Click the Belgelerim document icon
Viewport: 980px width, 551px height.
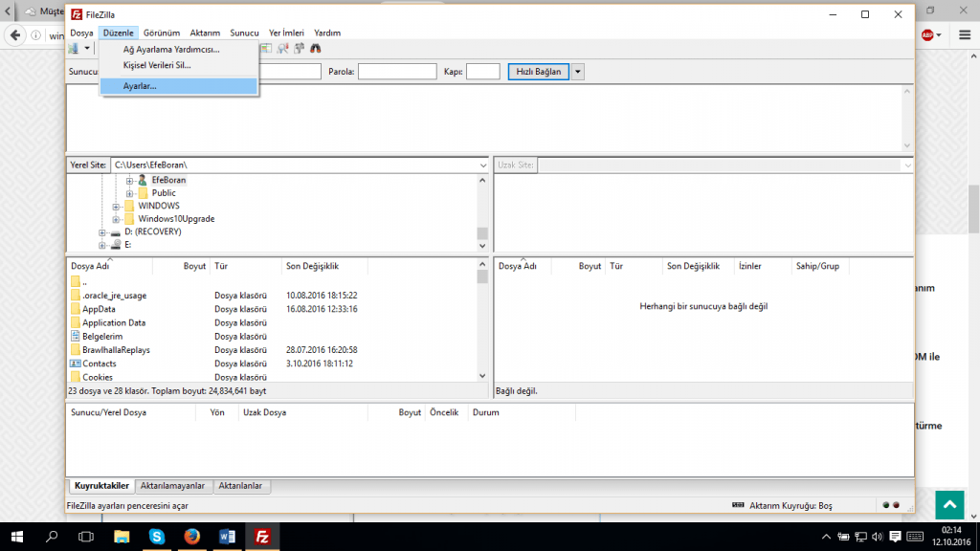[x=76, y=337]
